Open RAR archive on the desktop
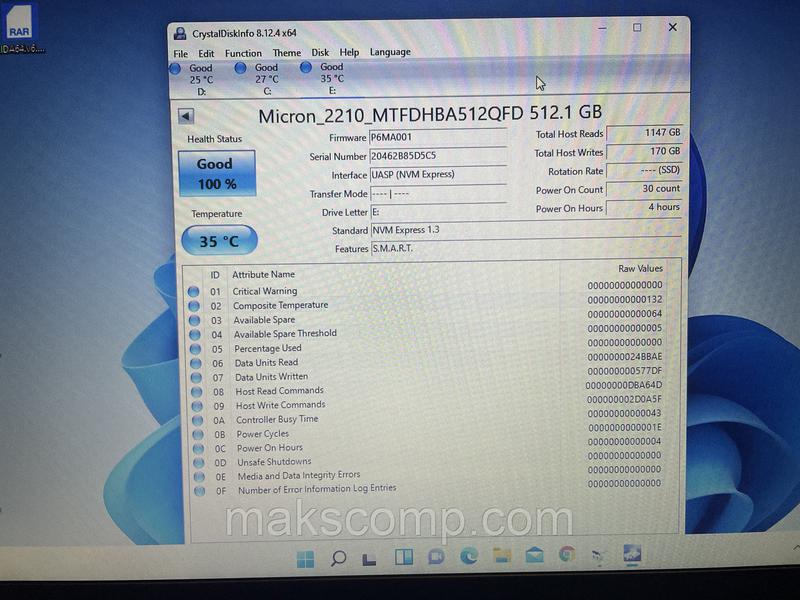The image size is (800, 600). coord(17,31)
